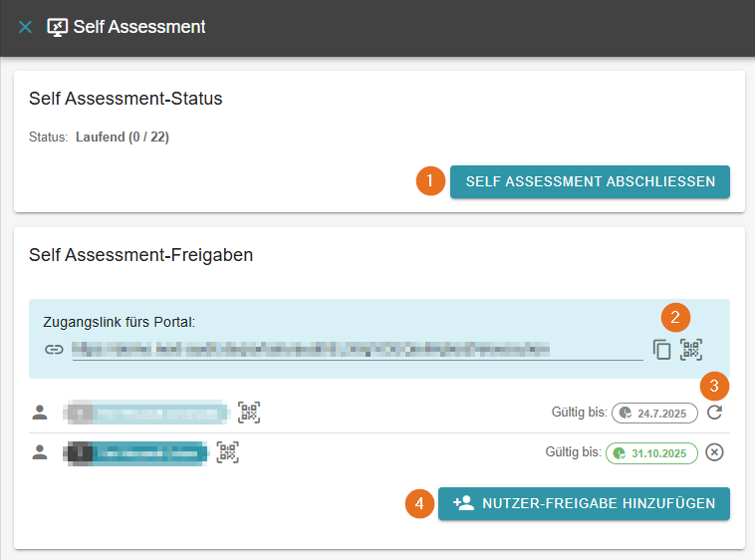Click the Self Assessment-Freigaben section heading
Image resolution: width=755 pixels, height=560 pixels.
(140, 255)
